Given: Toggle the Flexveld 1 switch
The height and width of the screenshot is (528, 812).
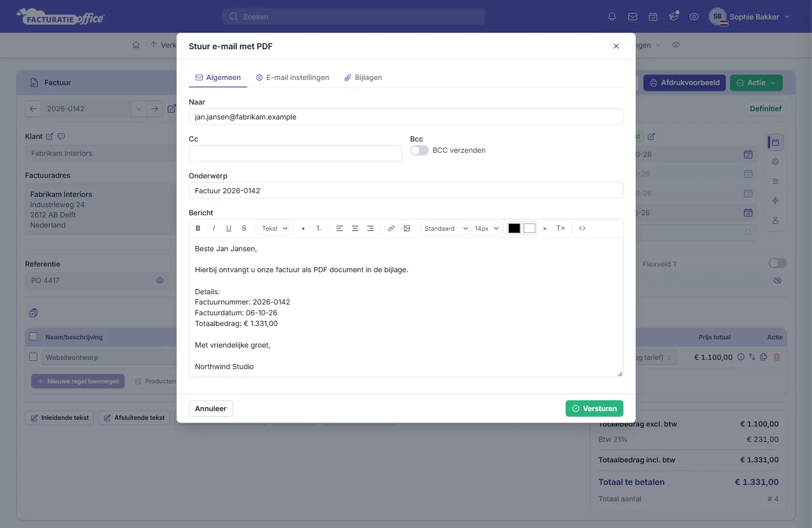Looking at the screenshot, I should click(x=777, y=263).
